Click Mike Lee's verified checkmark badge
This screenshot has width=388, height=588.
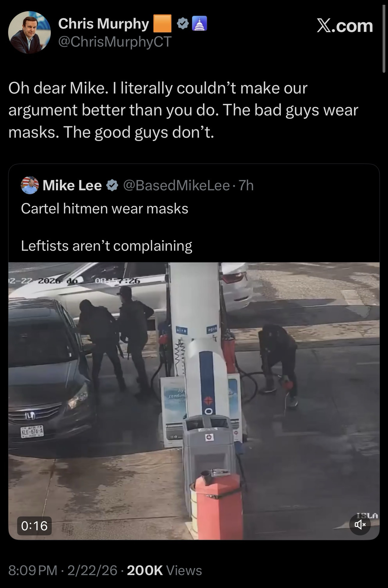(x=112, y=185)
